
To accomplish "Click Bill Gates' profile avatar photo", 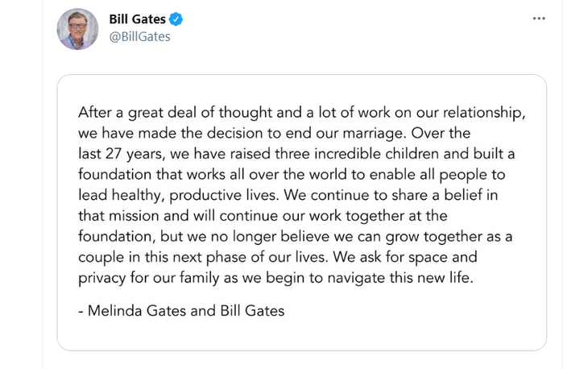I will pos(77,29).
